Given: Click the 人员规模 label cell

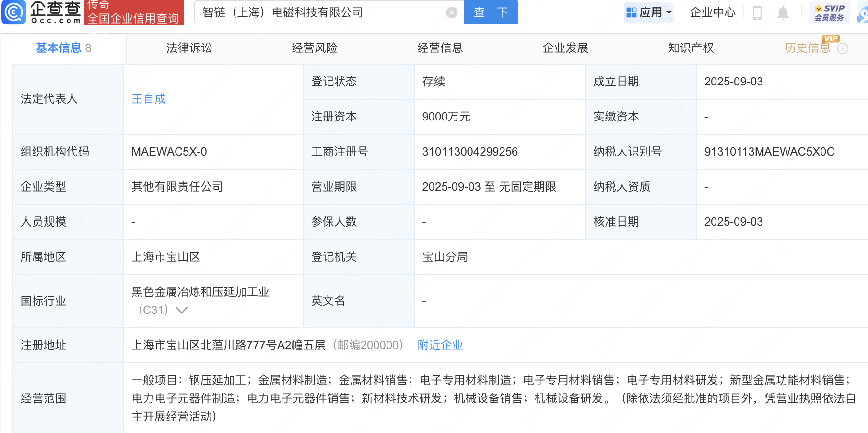Looking at the screenshot, I should pyautogui.click(x=68, y=222).
